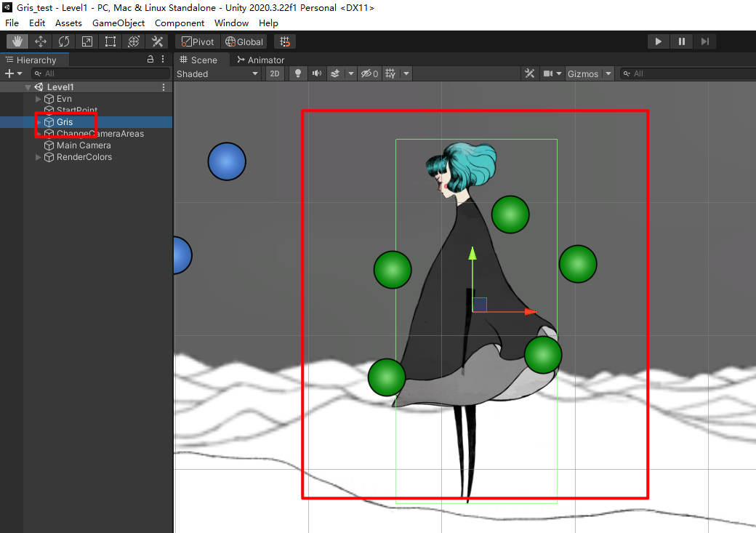This screenshot has width=756, height=533.
Task: Select the Scale tool
Action: click(x=87, y=41)
